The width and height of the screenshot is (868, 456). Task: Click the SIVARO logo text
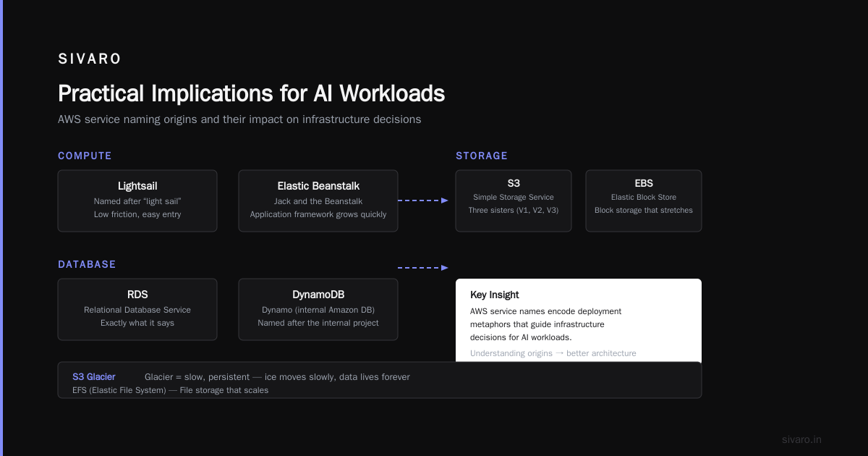pyautogui.click(x=90, y=59)
